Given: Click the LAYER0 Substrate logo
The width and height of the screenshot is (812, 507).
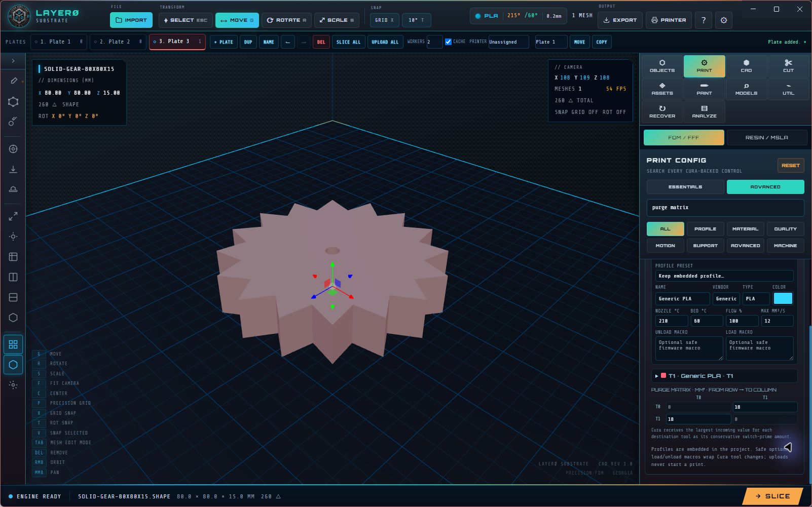Looking at the screenshot, I should point(44,16).
